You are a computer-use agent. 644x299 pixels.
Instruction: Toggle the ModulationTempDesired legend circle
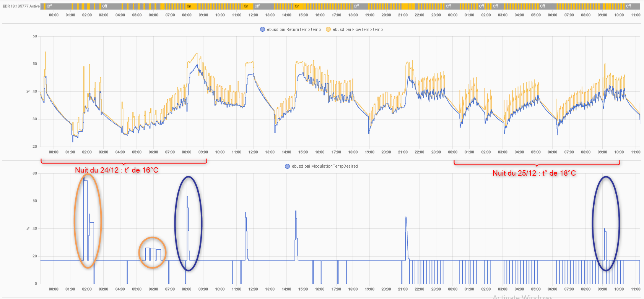click(x=287, y=166)
